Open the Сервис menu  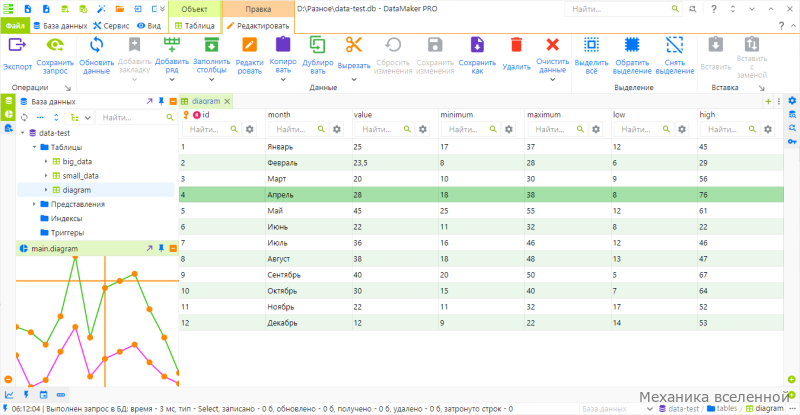click(111, 26)
